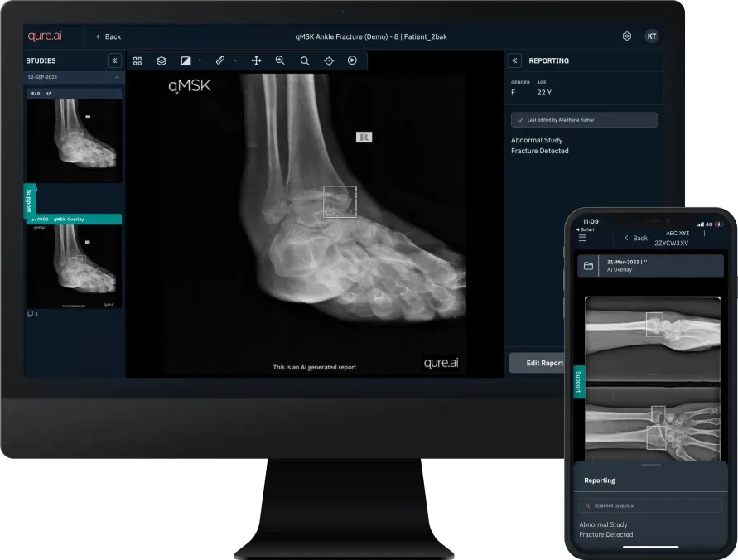The height and width of the screenshot is (560, 738).
Task: Tap the phone battery status icon
Action: click(719, 224)
